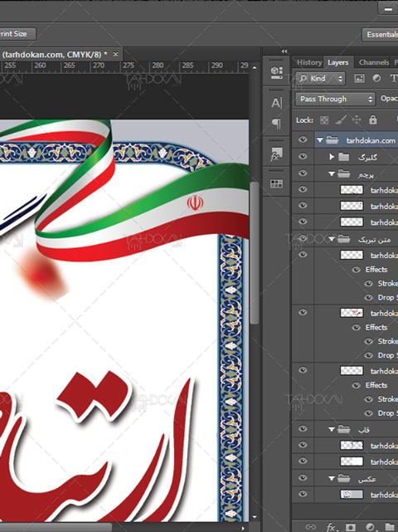Hide the layer inside عکس group
Image resolution: width=398 pixels, height=532 pixels.
[303, 494]
